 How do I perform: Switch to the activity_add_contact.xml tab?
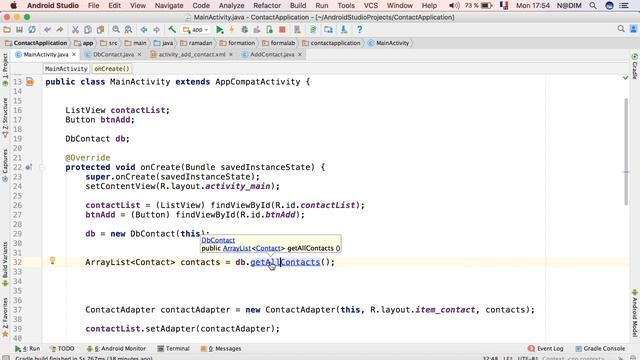tap(191, 54)
